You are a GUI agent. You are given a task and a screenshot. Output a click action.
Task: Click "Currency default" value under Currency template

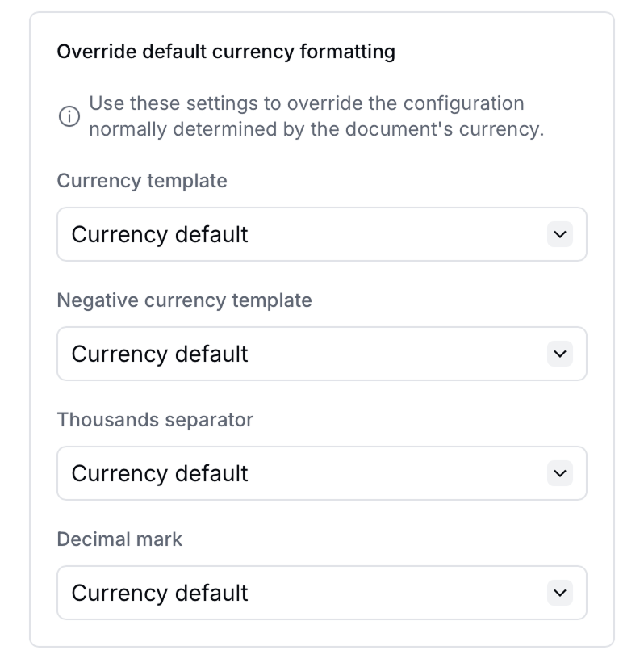(160, 235)
